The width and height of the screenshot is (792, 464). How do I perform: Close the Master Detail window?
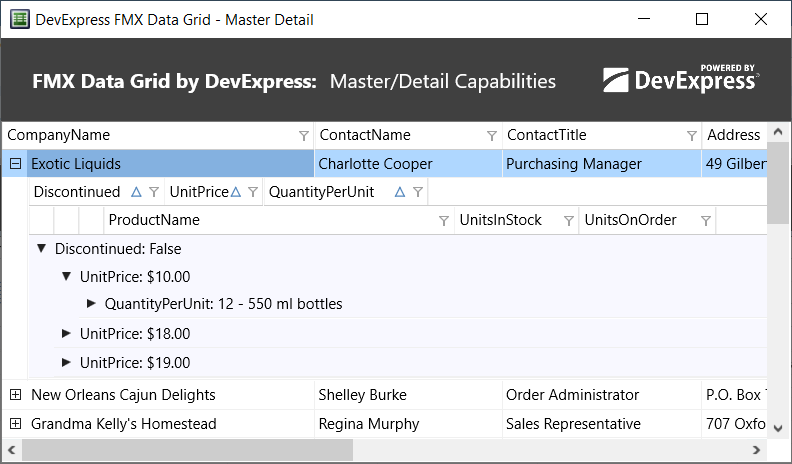click(761, 19)
